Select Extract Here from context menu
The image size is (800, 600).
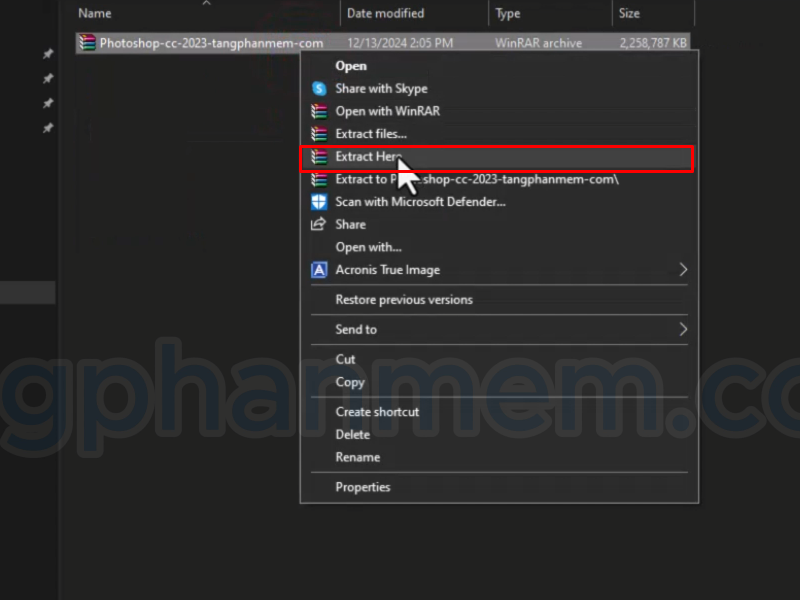coord(368,157)
